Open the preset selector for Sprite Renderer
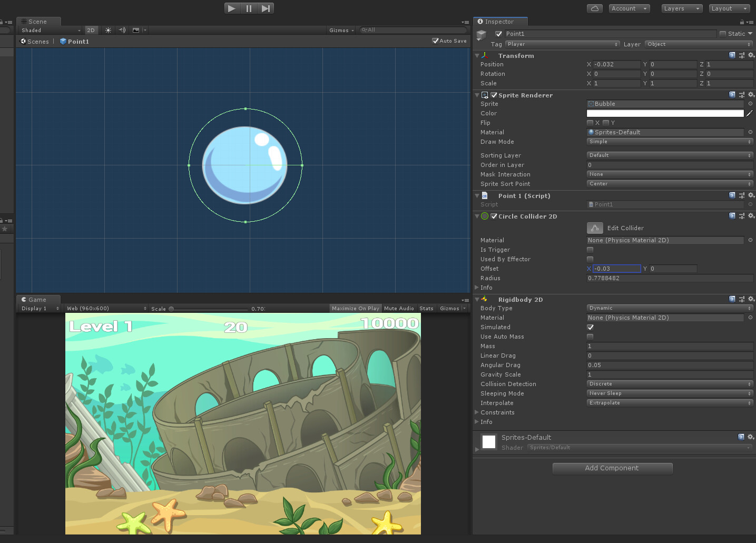The height and width of the screenshot is (543, 756). (x=742, y=95)
